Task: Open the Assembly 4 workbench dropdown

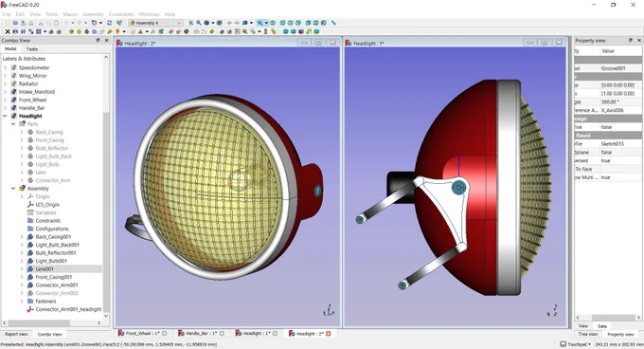Action: (155, 23)
